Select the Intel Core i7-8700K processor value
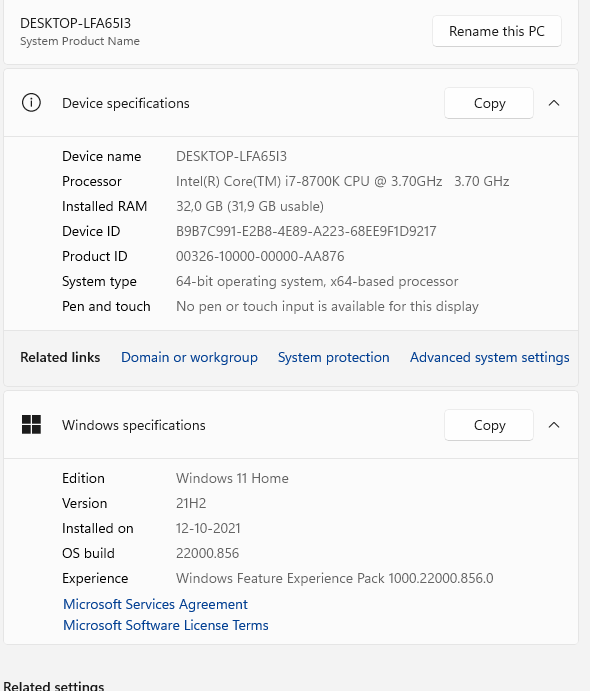 click(x=342, y=182)
